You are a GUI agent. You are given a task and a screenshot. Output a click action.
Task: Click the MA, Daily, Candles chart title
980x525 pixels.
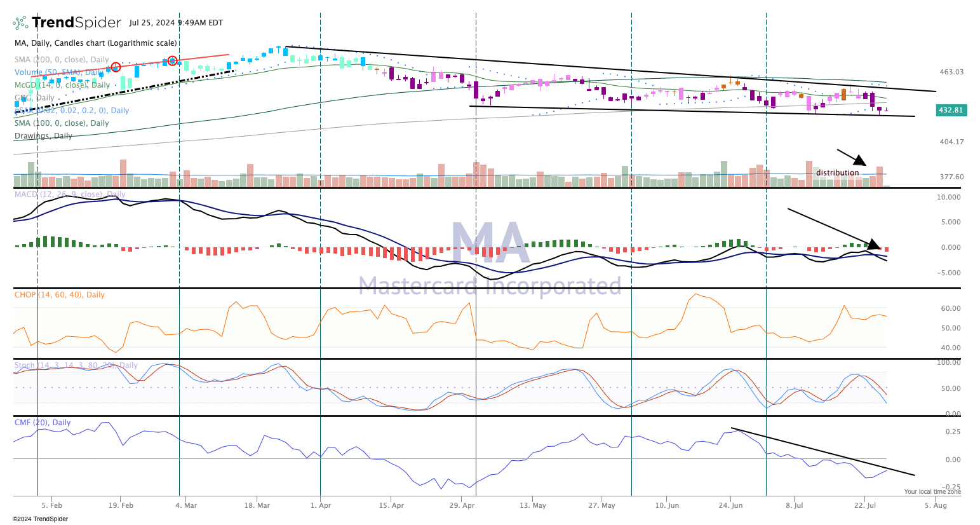click(96, 43)
